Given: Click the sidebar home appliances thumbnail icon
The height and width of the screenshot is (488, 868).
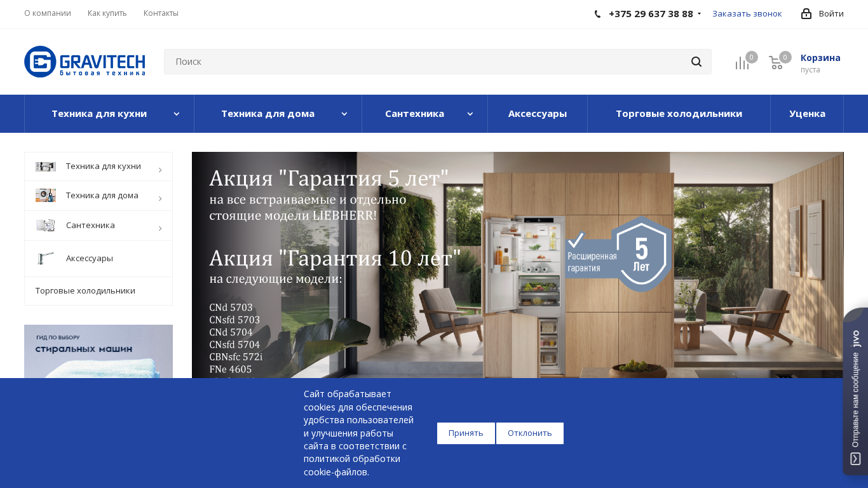Looking at the screenshot, I should (46, 195).
